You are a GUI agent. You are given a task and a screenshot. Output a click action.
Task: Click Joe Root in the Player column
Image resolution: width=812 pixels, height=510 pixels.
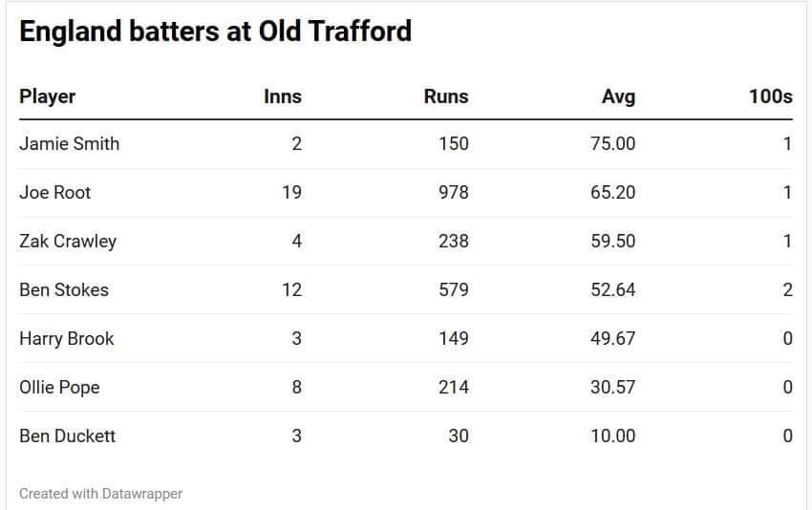[x=54, y=192]
